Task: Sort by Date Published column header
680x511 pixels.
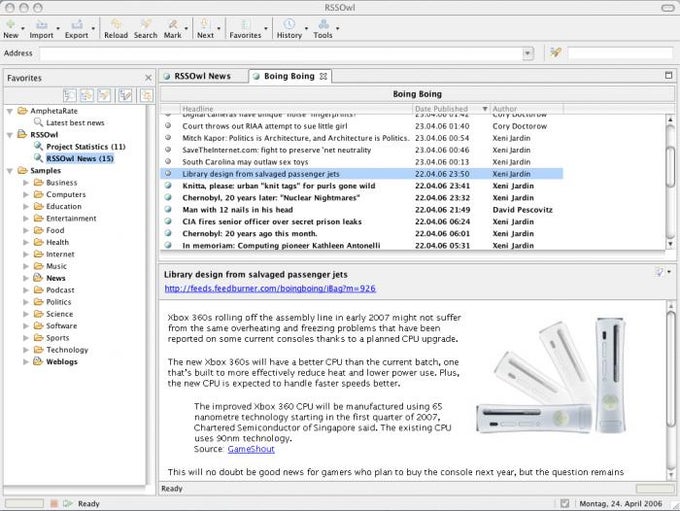Action: coord(451,108)
